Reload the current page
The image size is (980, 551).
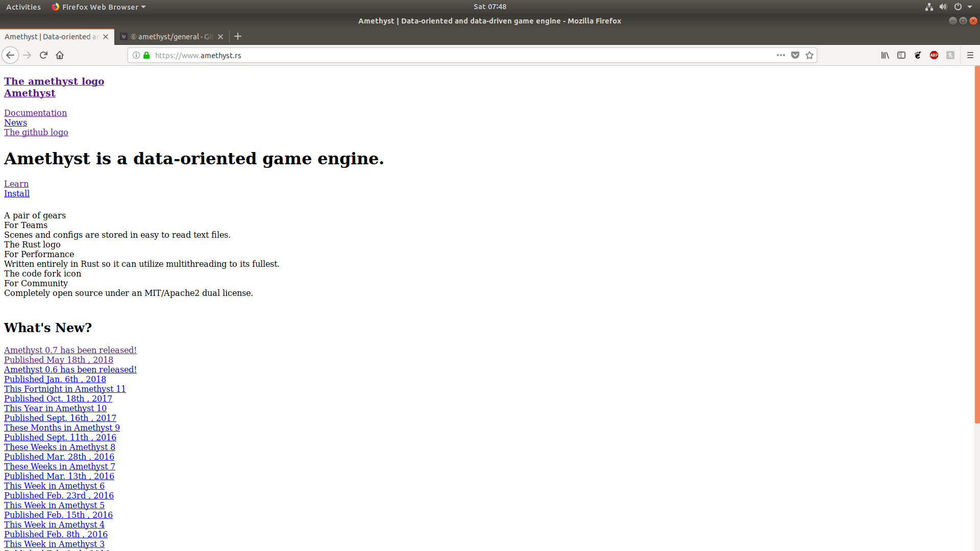pos(43,55)
